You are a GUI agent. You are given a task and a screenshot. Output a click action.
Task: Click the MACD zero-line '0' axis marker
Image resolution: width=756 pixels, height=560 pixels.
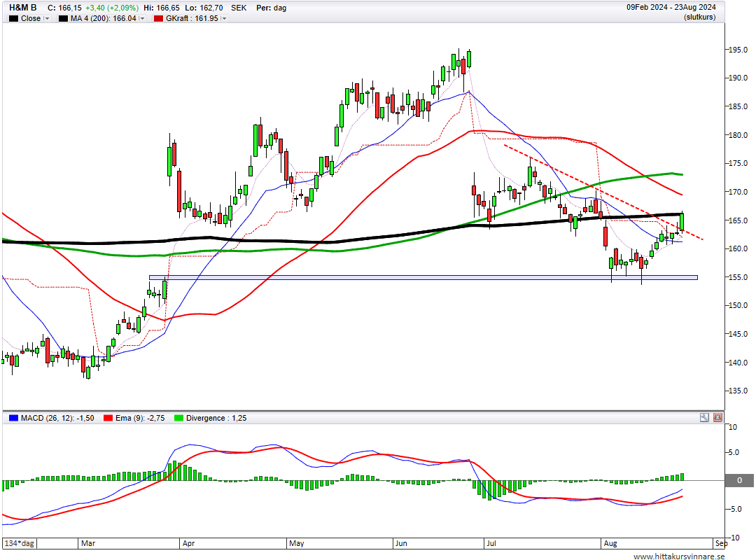tap(740, 480)
